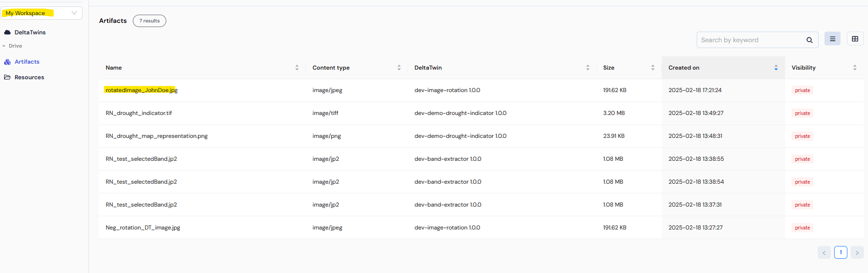This screenshot has height=273, width=868.
Task: Click the Search by keyword field
Action: coord(751,40)
